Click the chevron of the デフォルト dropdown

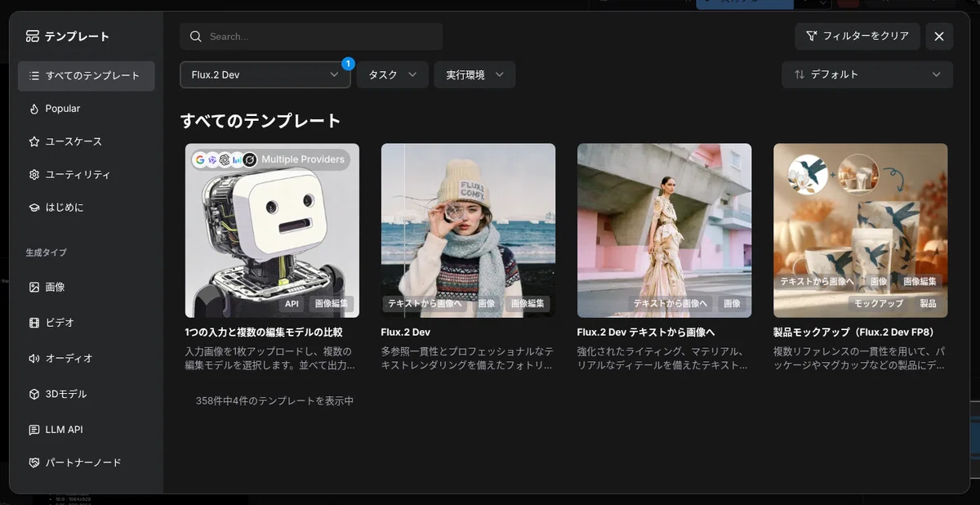point(936,74)
